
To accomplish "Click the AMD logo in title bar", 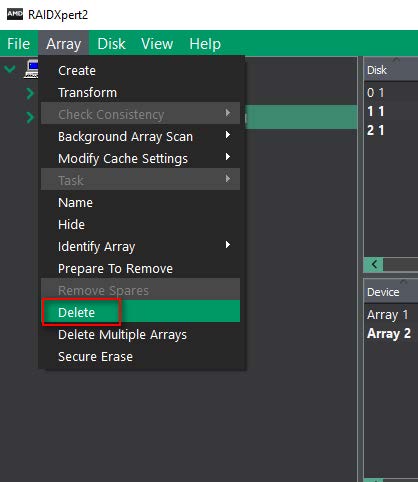I will point(15,14).
